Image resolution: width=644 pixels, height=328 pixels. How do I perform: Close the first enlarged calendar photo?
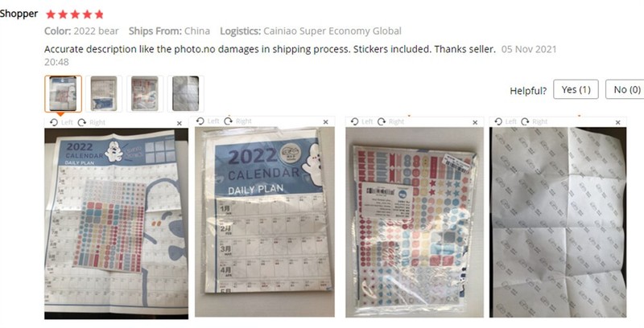click(179, 123)
